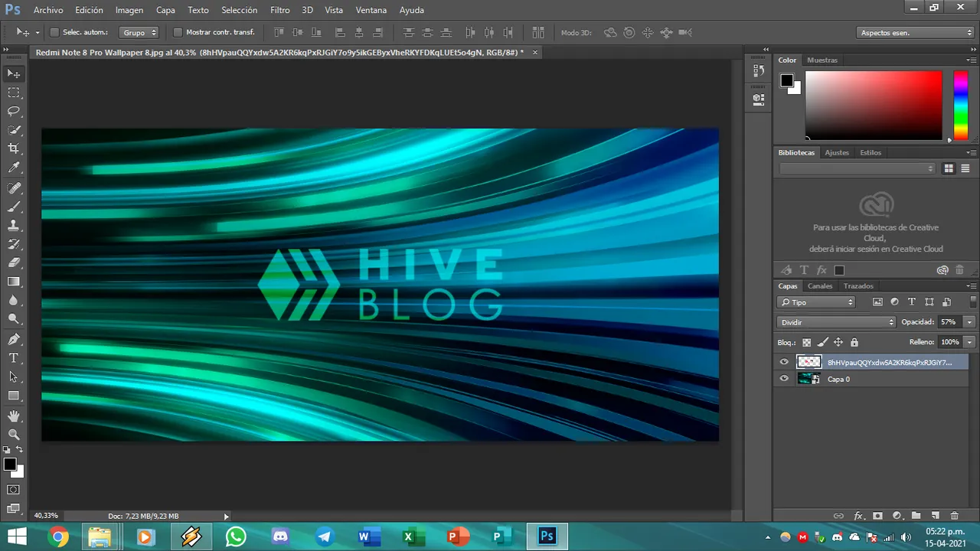Image resolution: width=980 pixels, height=551 pixels.
Task: Click the foreground color swatch in Color panel
Action: [x=787, y=80]
